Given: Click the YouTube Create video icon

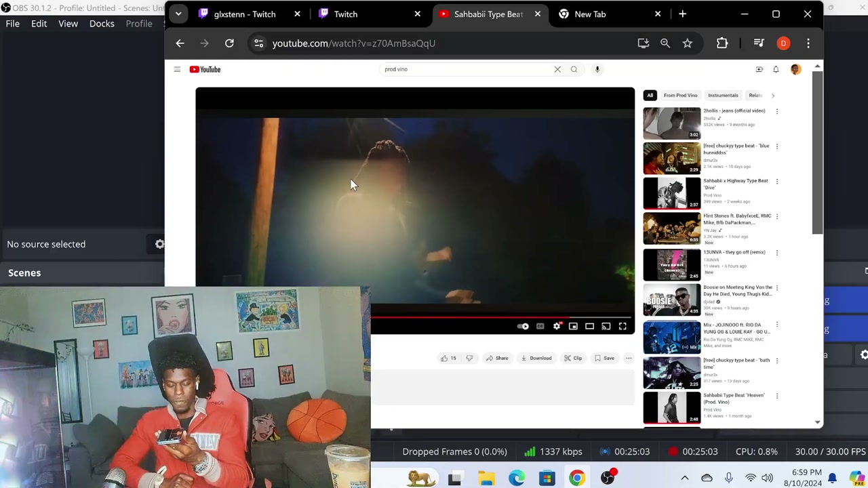Looking at the screenshot, I should 759,69.
